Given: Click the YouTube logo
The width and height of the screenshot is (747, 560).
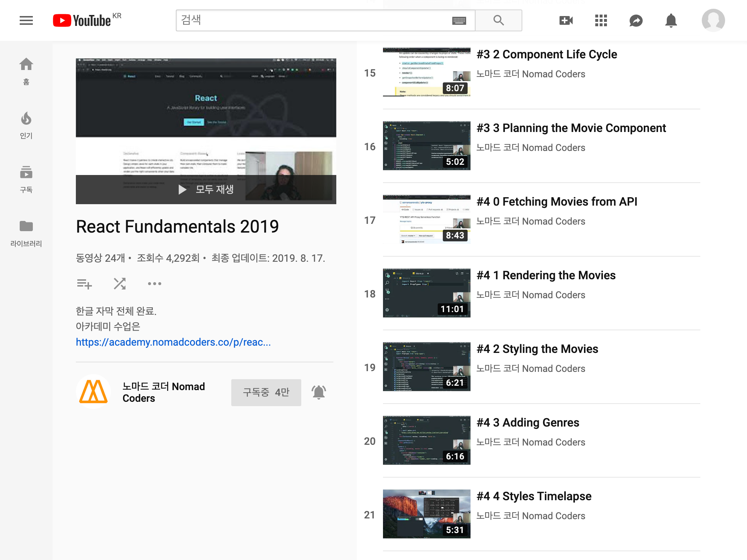Looking at the screenshot, I should coord(82,20).
